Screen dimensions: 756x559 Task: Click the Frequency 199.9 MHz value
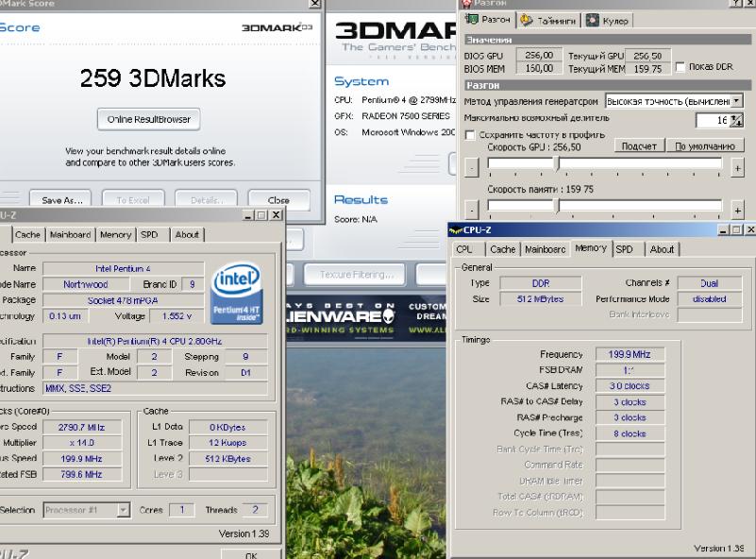click(x=630, y=354)
